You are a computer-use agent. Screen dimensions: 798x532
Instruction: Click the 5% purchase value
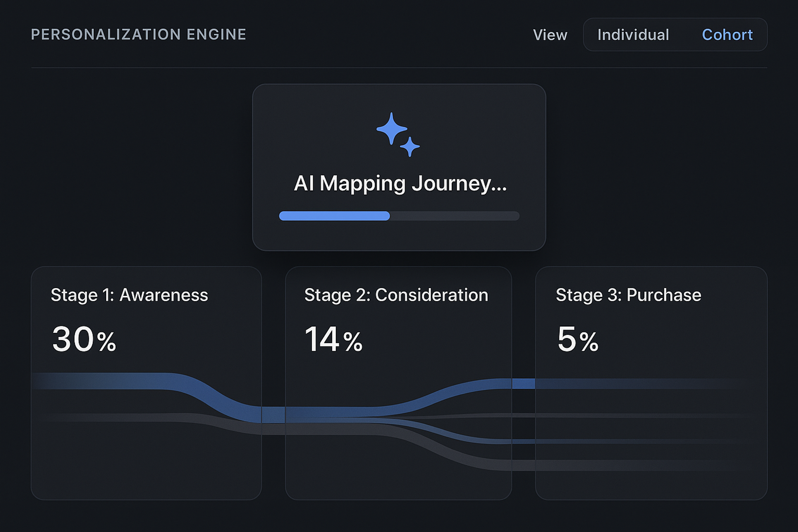click(x=577, y=340)
